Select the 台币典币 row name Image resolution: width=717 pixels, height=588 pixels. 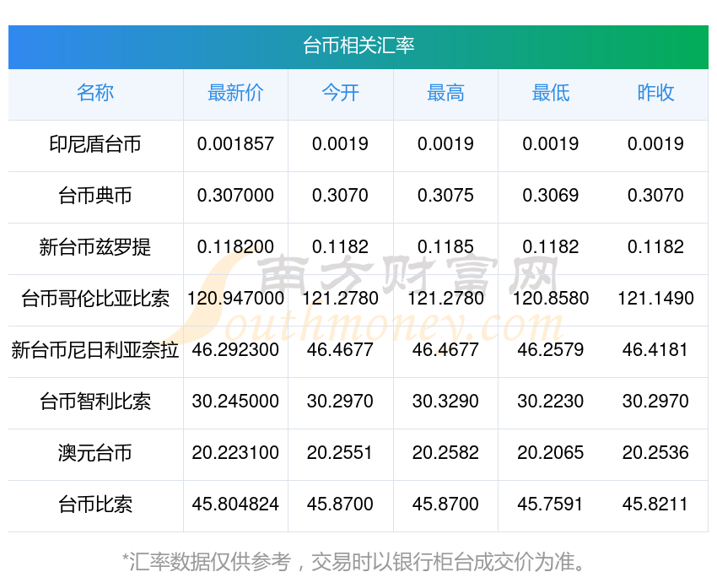95,196
